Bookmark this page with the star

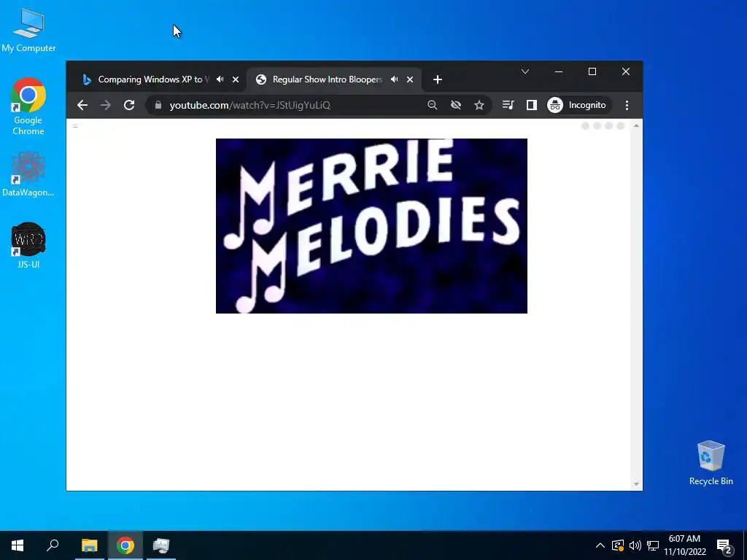point(479,105)
